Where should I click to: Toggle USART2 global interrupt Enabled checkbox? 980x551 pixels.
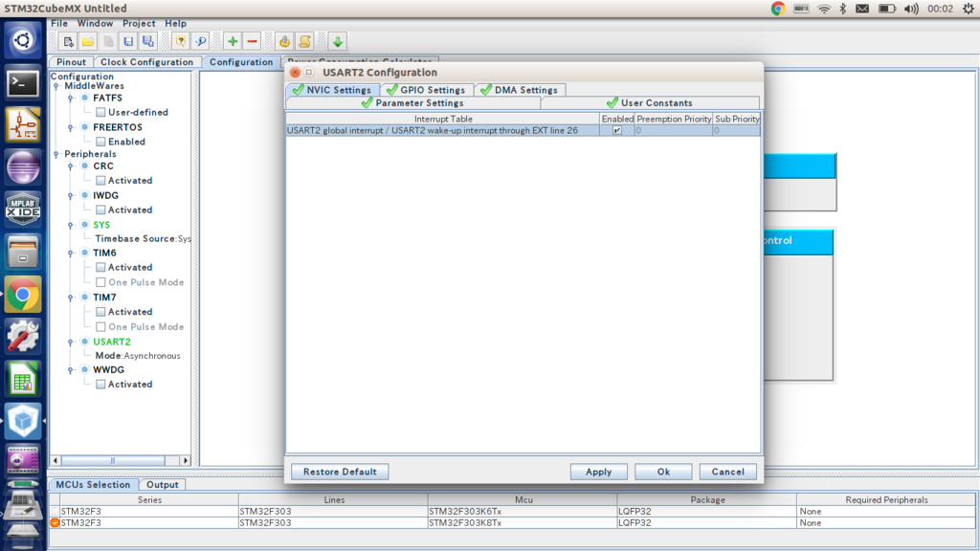point(617,130)
